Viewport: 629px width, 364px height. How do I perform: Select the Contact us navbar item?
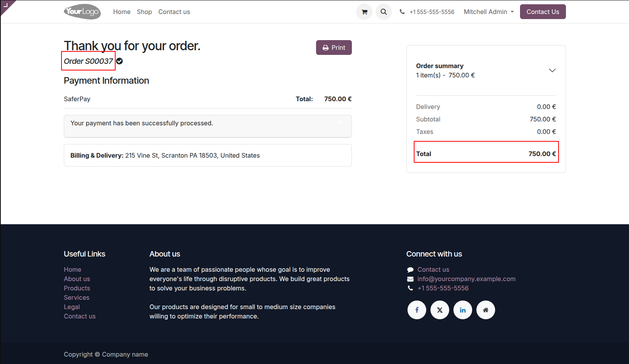click(174, 12)
